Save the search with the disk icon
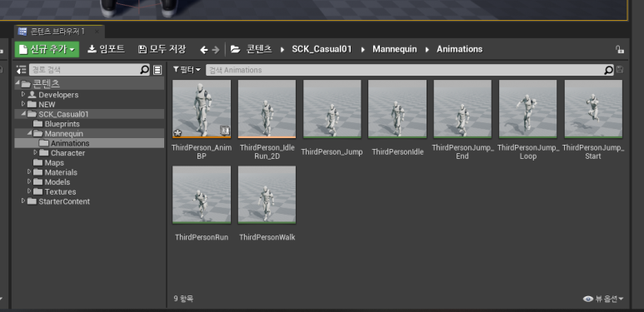This screenshot has height=312, width=644. pyautogui.click(x=620, y=70)
